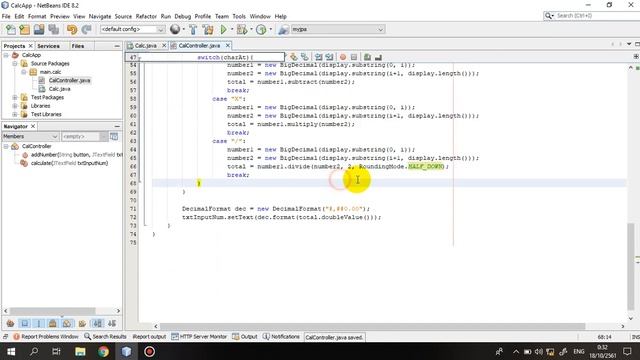Run the project with green play icon
This screenshot has height=360, width=640.
click(x=223, y=29)
